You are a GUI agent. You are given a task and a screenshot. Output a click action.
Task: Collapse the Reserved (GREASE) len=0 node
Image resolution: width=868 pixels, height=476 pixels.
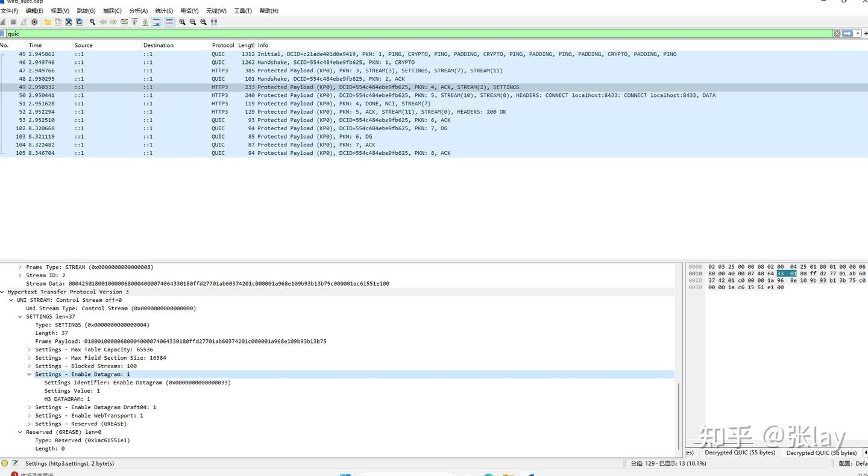coord(20,432)
